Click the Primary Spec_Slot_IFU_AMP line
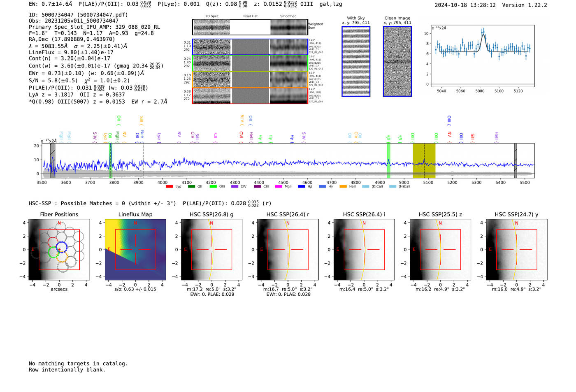The height and width of the screenshot is (392, 576). [94, 27]
